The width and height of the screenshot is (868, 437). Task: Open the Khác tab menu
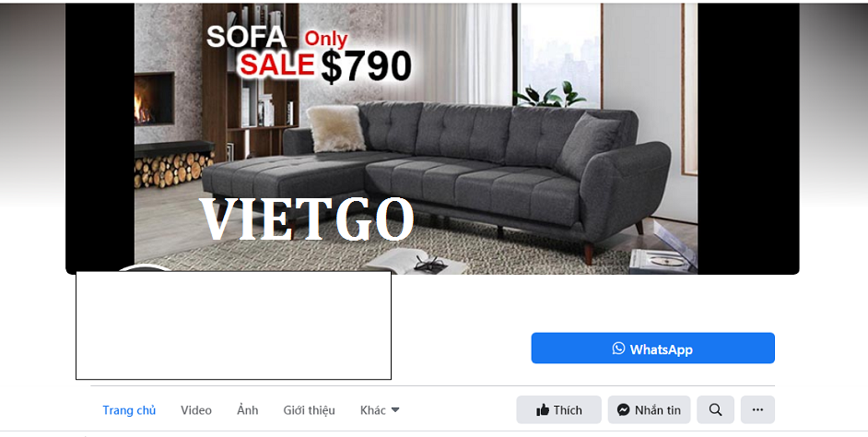click(380, 410)
